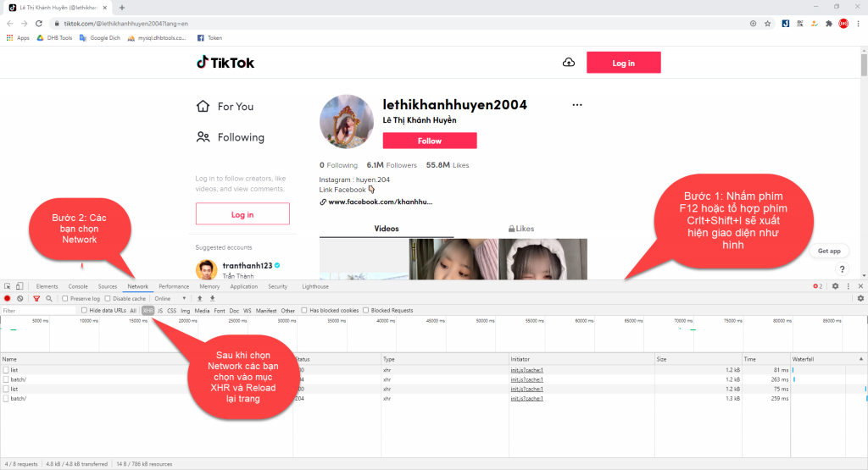The image size is (868, 470).
Task: Switch to the Lighthouse tab
Action: tap(315, 286)
